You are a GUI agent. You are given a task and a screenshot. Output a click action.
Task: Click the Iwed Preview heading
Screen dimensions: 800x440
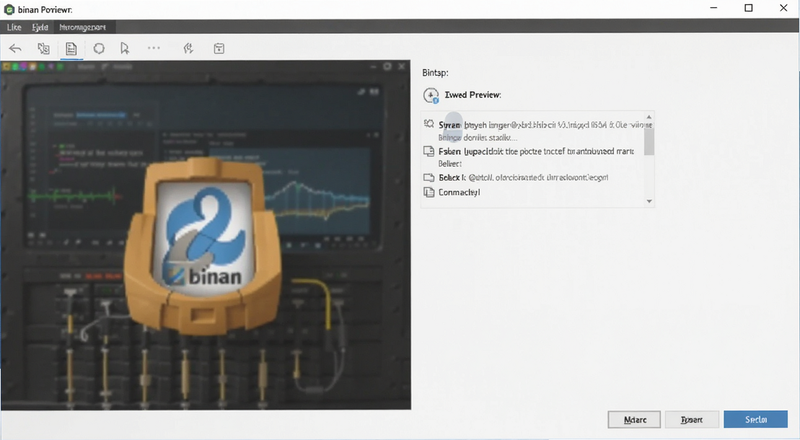[x=472, y=95]
